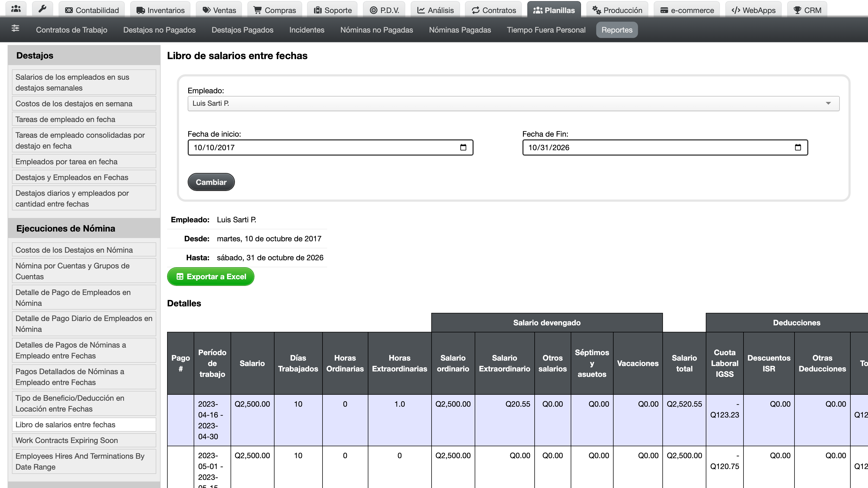This screenshot has height=488, width=868.
Task: Open the wrench settings tab
Action: click(43, 9)
